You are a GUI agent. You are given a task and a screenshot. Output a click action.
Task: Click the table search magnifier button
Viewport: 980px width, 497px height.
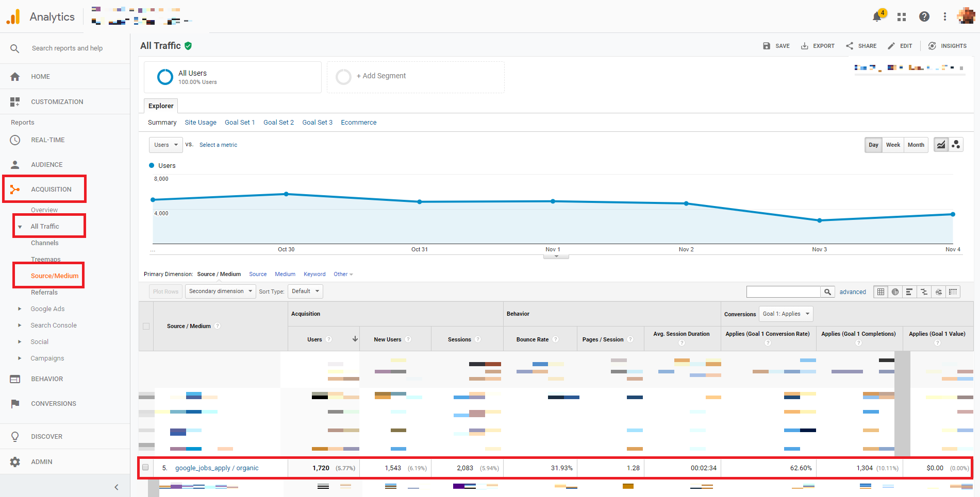coord(827,292)
